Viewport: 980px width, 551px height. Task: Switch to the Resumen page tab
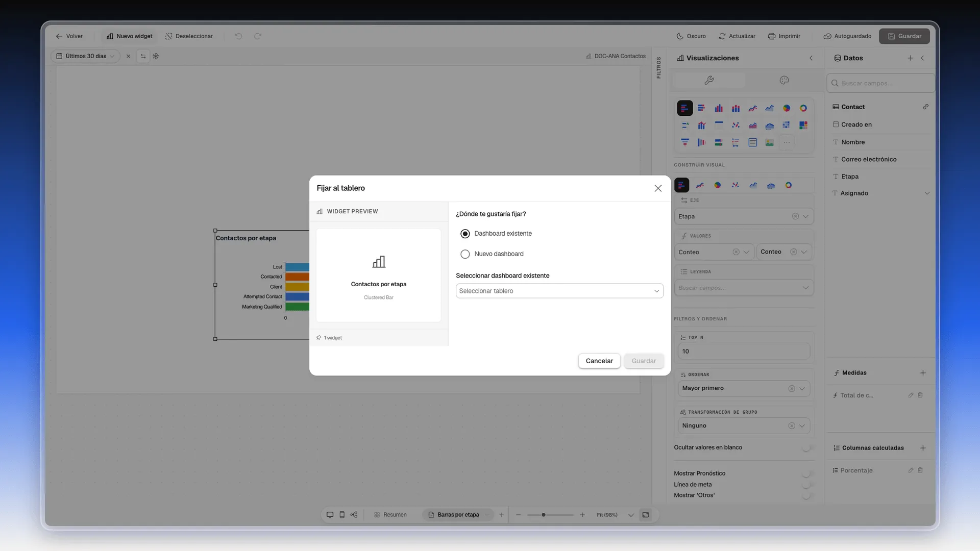pos(390,515)
